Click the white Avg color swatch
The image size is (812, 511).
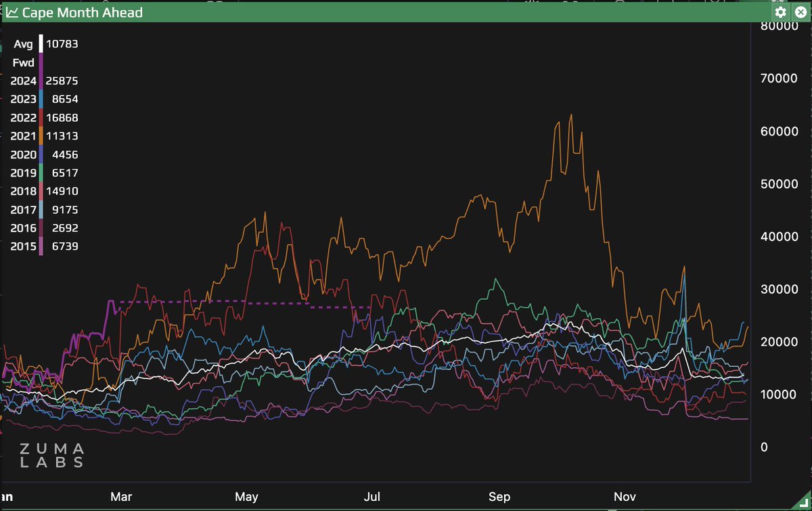point(41,44)
